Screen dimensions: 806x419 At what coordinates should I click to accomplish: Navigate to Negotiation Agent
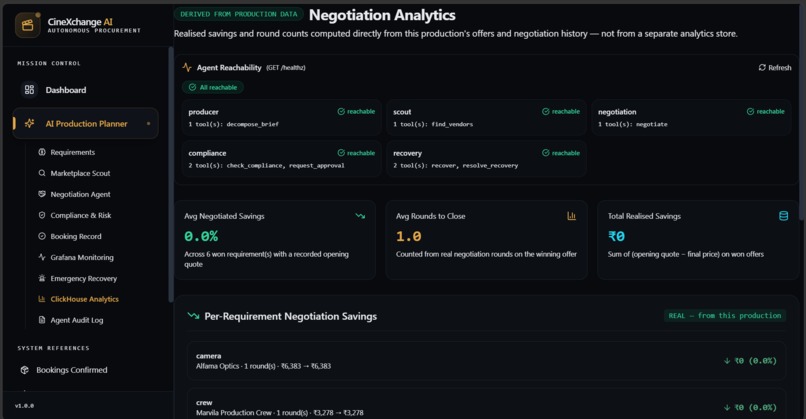click(80, 194)
